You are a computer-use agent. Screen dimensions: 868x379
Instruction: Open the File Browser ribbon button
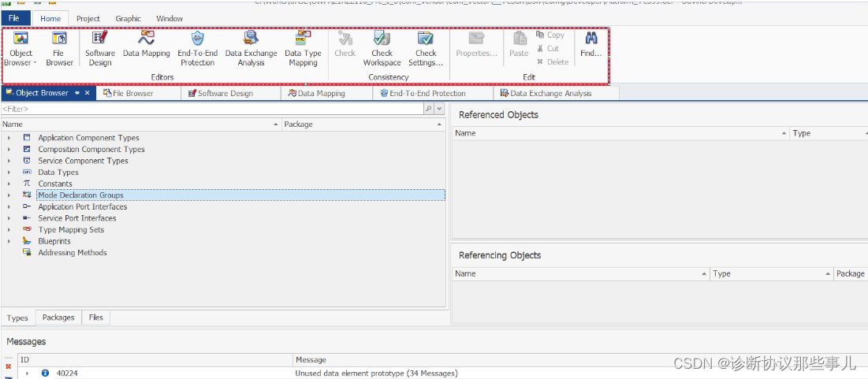pyautogui.click(x=59, y=49)
